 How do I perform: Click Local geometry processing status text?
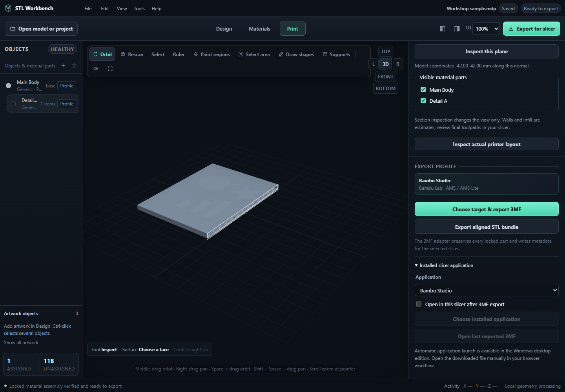point(532,386)
